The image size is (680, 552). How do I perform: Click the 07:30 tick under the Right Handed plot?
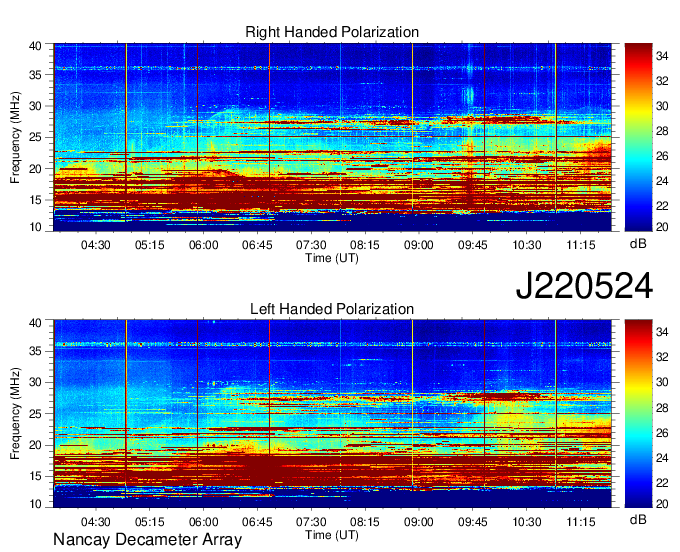[x=311, y=245]
